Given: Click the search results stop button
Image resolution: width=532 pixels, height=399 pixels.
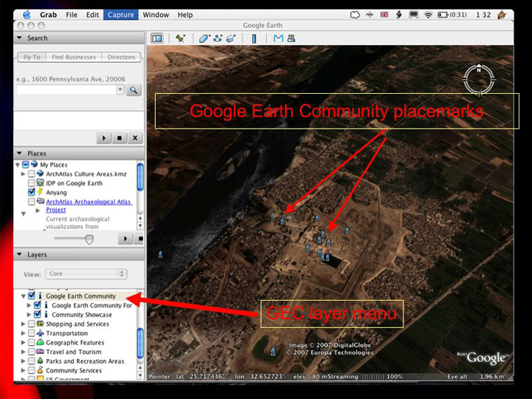Looking at the screenshot, I should (x=120, y=138).
